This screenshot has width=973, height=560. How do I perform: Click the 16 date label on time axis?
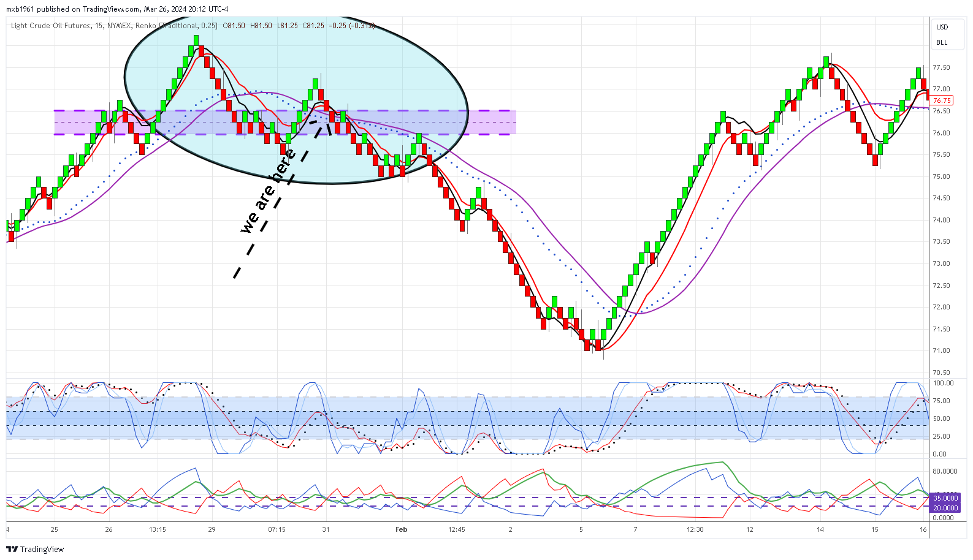(x=923, y=529)
